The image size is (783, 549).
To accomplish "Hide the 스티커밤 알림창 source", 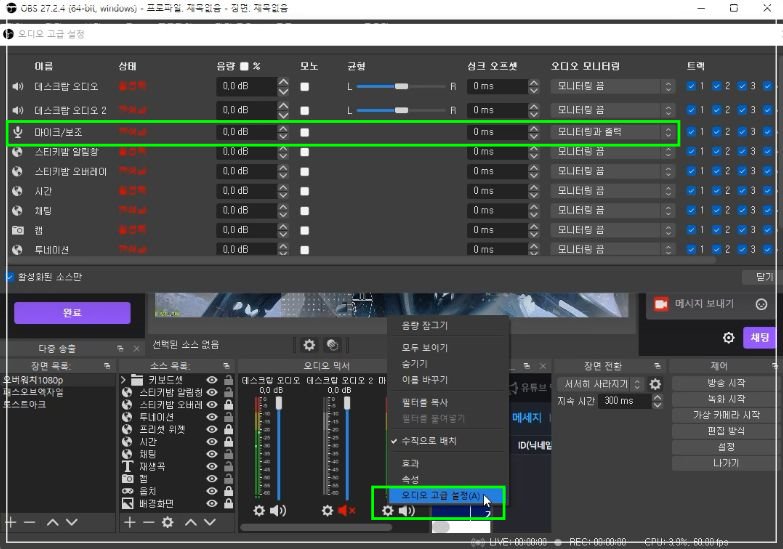I will pos(212,393).
